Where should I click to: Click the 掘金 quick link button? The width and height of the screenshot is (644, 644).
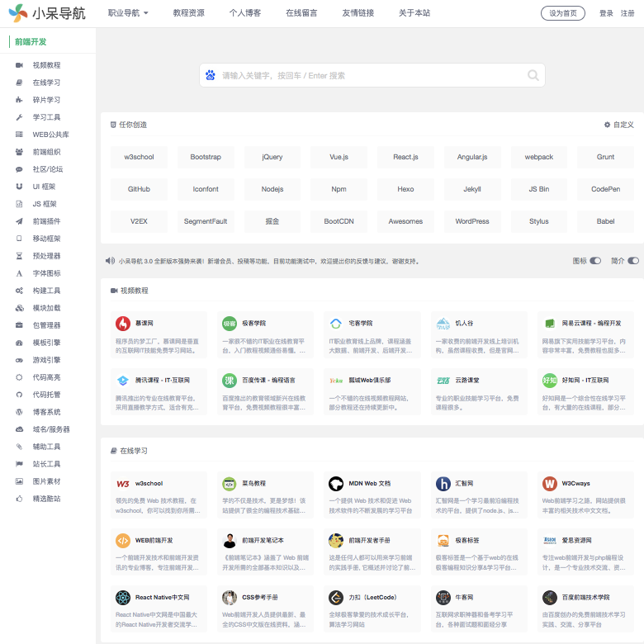pyautogui.click(x=272, y=221)
